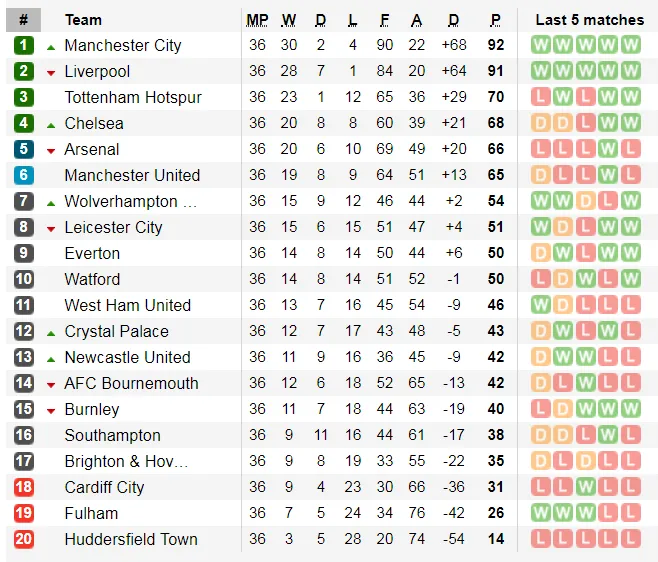Click Manchester City's rank 1 badge
Image resolution: width=658 pixels, height=562 pixels.
click(x=24, y=45)
